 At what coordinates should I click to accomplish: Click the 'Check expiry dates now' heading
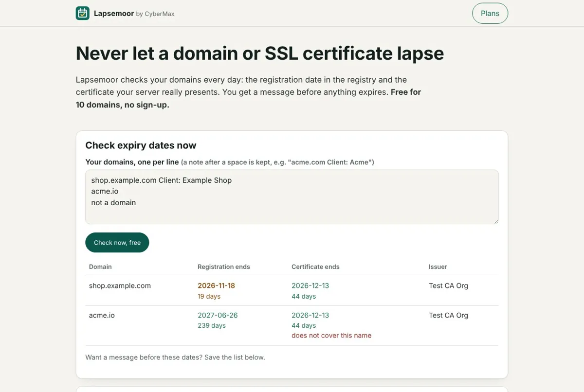[x=141, y=145]
